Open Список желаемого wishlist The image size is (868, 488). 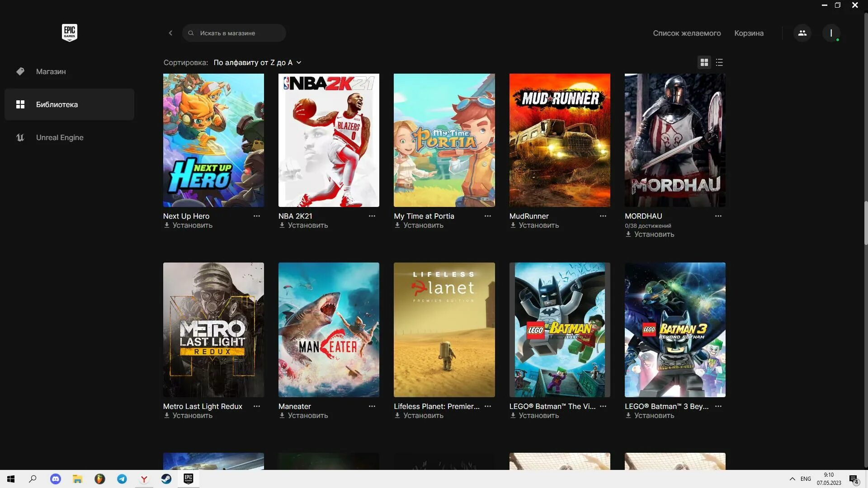tap(687, 33)
